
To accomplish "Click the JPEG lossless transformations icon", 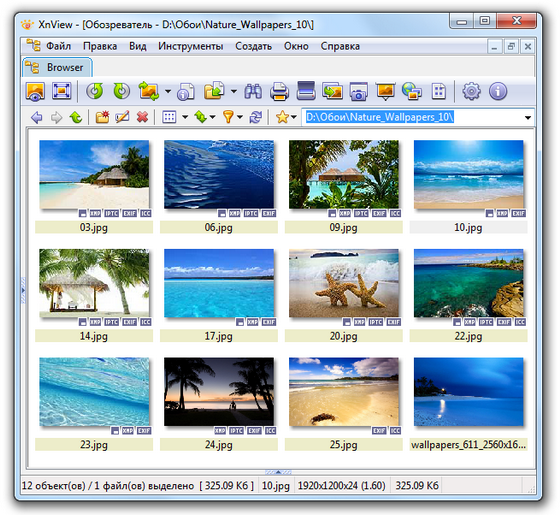I will [x=149, y=91].
